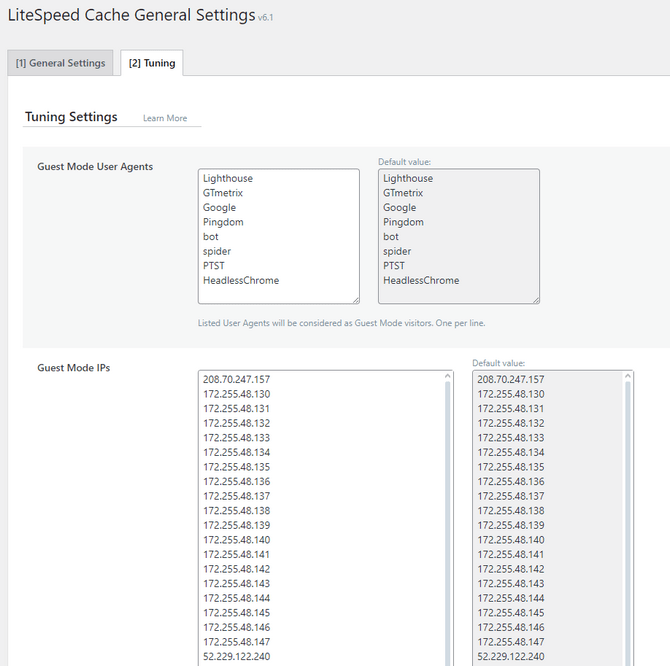Place cursor on HeadlessChrome in editable User Agents box
The height and width of the screenshot is (666, 670).
[x=240, y=281]
